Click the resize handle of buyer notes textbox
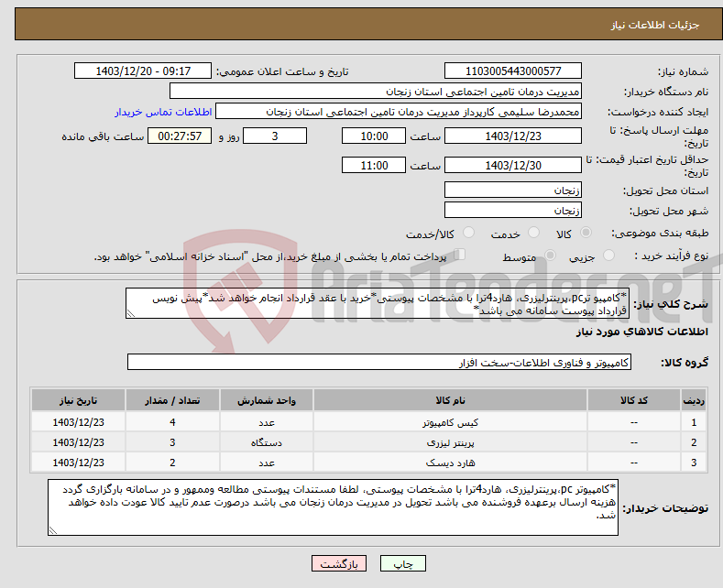The height and width of the screenshot is (588, 723). point(53,530)
